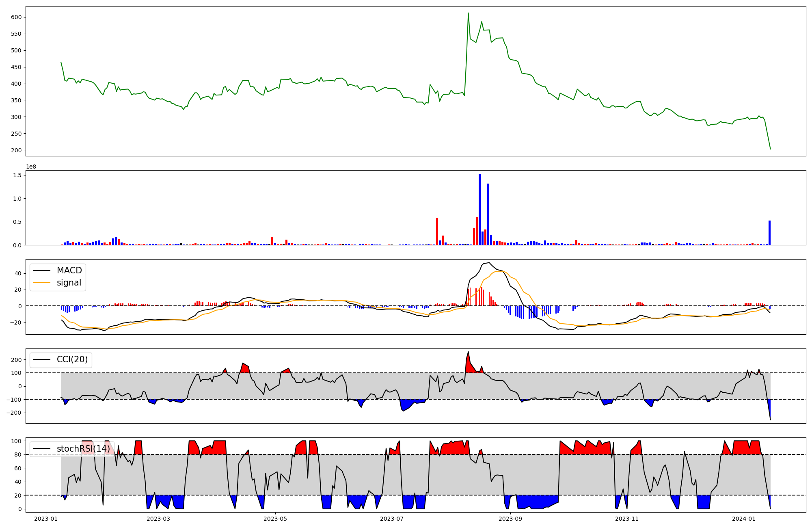This screenshot has height=528, width=812.
Task: Click the 1.5 tick on volume axis
Action: click(18, 175)
